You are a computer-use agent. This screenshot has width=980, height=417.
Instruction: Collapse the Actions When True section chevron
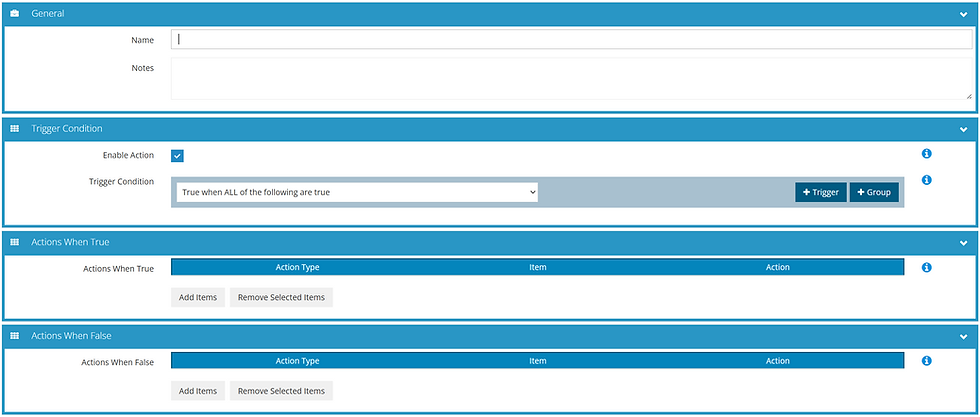963,243
